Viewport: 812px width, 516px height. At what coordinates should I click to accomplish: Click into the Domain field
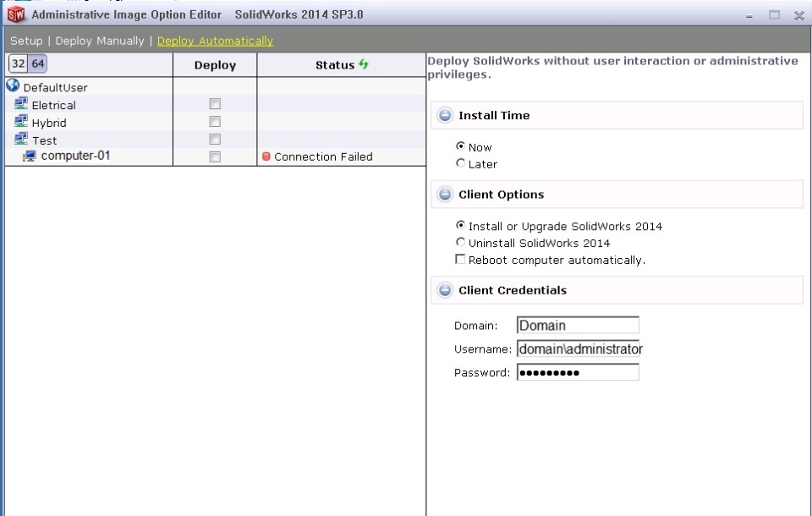578,326
